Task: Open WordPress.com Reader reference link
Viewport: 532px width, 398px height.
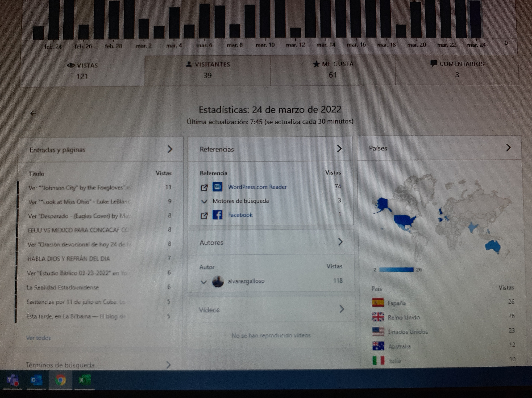Action: point(257,187)
